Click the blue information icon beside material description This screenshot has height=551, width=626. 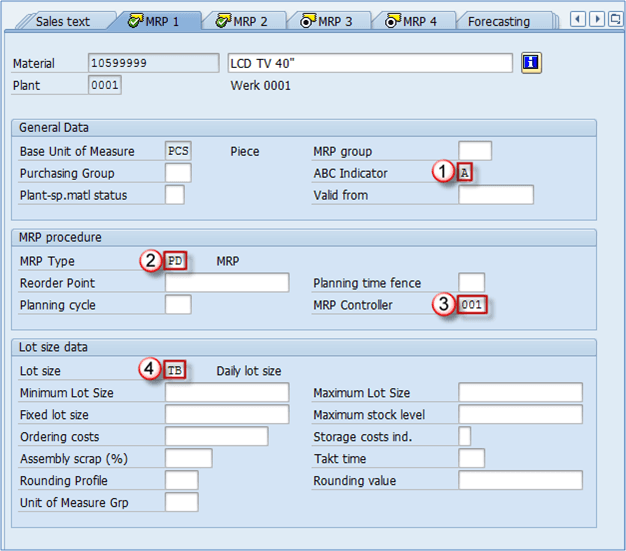tap(531, 63)
